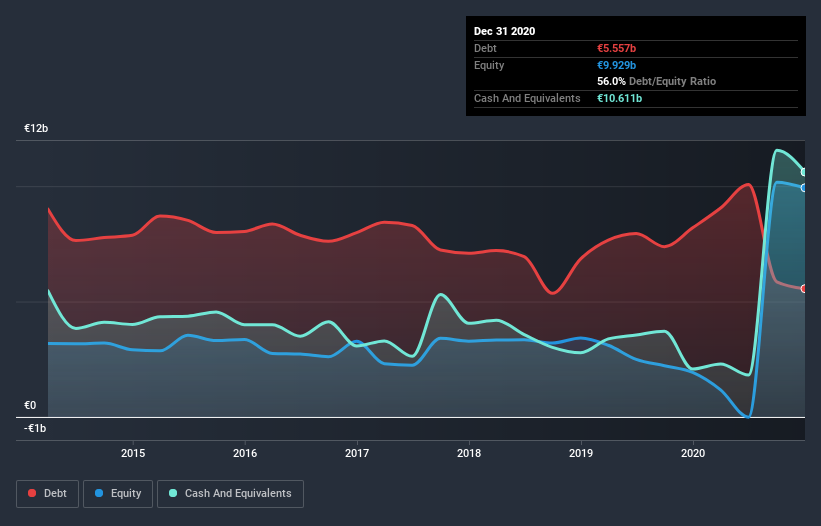821x526 pixels.
Task: Click the Equity label in tooltip
Action: [489, 65]
